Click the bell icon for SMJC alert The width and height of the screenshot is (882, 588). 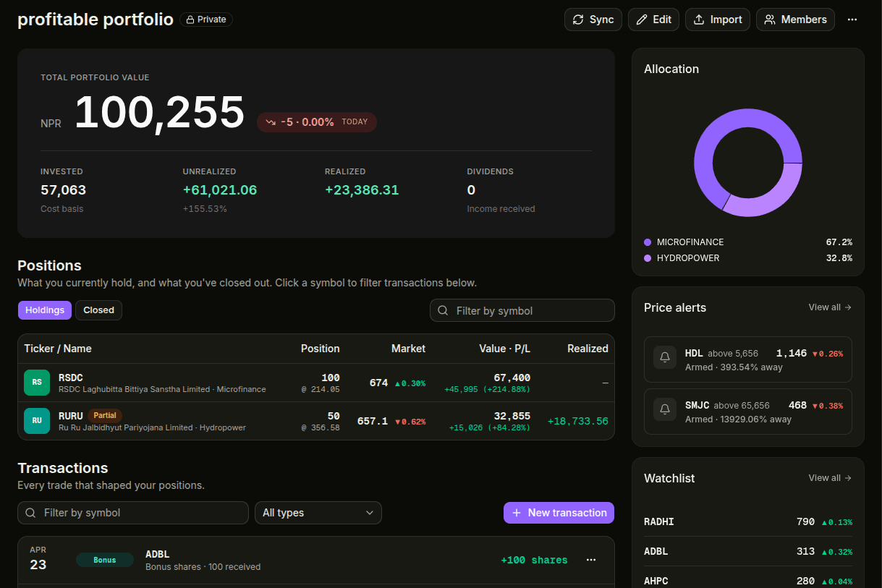[x=664, y=412]
